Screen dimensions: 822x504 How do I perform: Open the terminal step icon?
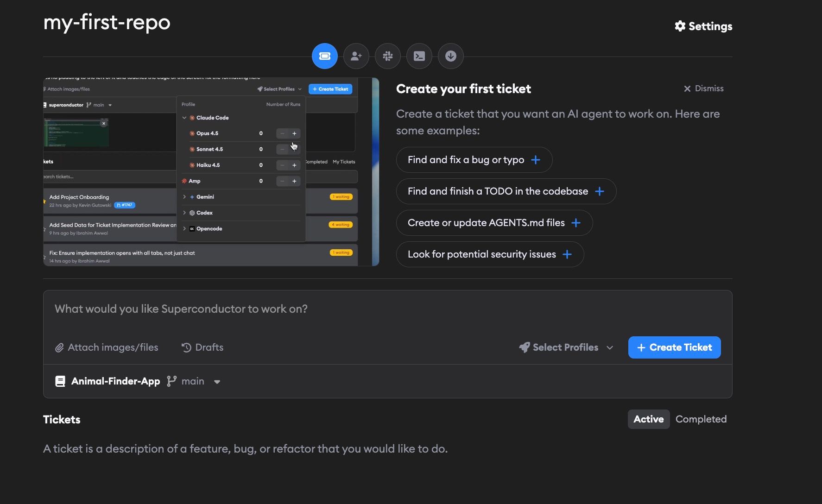pos(419,56)
